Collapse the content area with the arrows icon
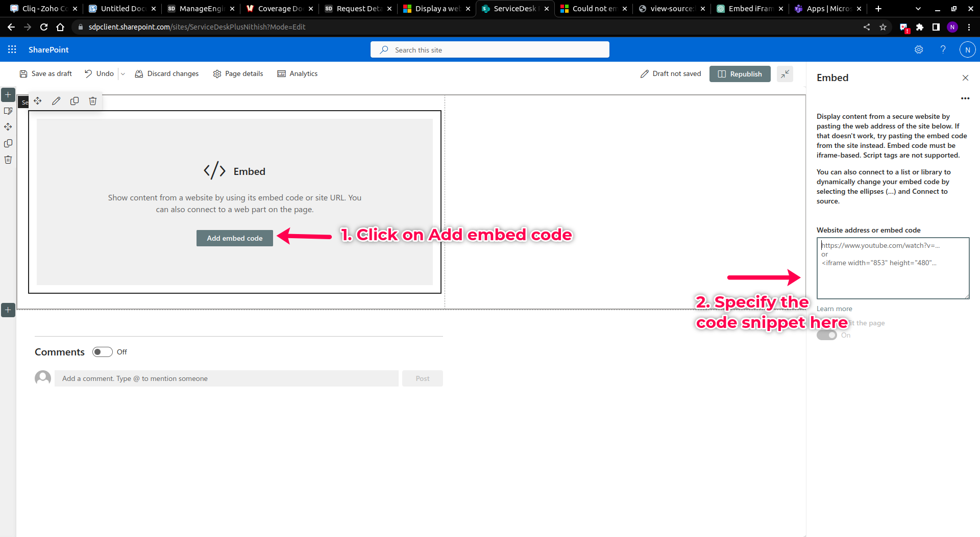980x537 pixels. (x=785, y=74)
